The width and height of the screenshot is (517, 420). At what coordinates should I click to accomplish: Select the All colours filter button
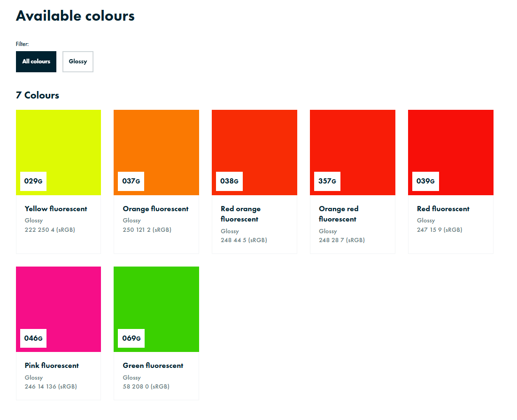[x=36, y=61]
